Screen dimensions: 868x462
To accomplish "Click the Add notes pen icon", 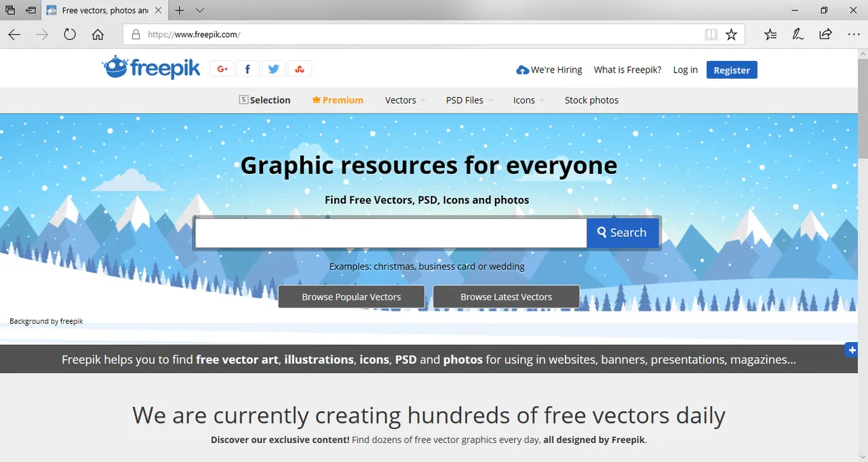I will [x=798, y=35].
